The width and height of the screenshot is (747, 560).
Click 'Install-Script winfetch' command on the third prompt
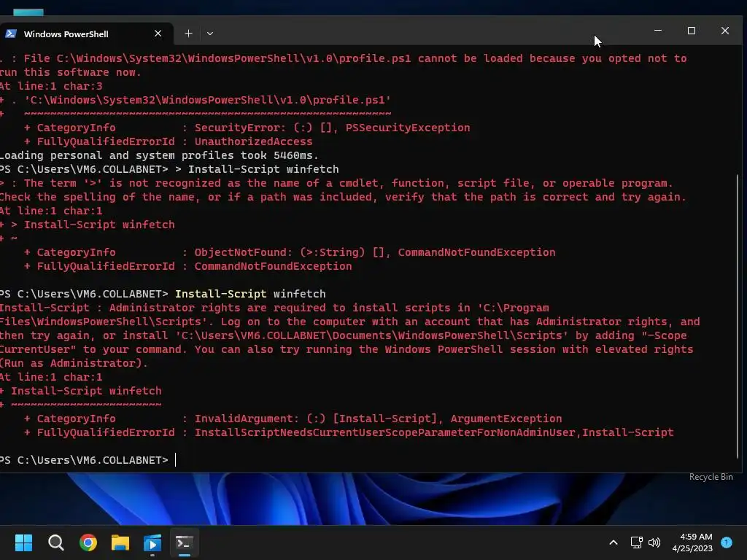[251, 294]
